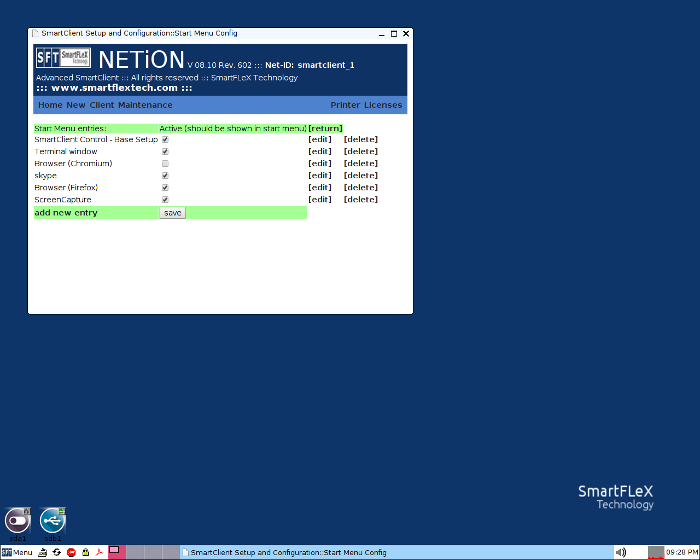Open the Maintenance menu item
The height and width of the screenshot is (560, 700).
click(145, 105)
